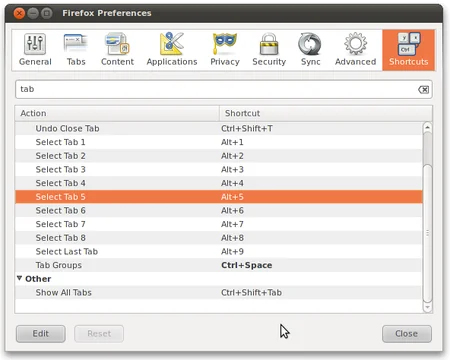
Task: Open the Sync arrows icon pane
Action: pyautogui.click(x=310, y=50)
